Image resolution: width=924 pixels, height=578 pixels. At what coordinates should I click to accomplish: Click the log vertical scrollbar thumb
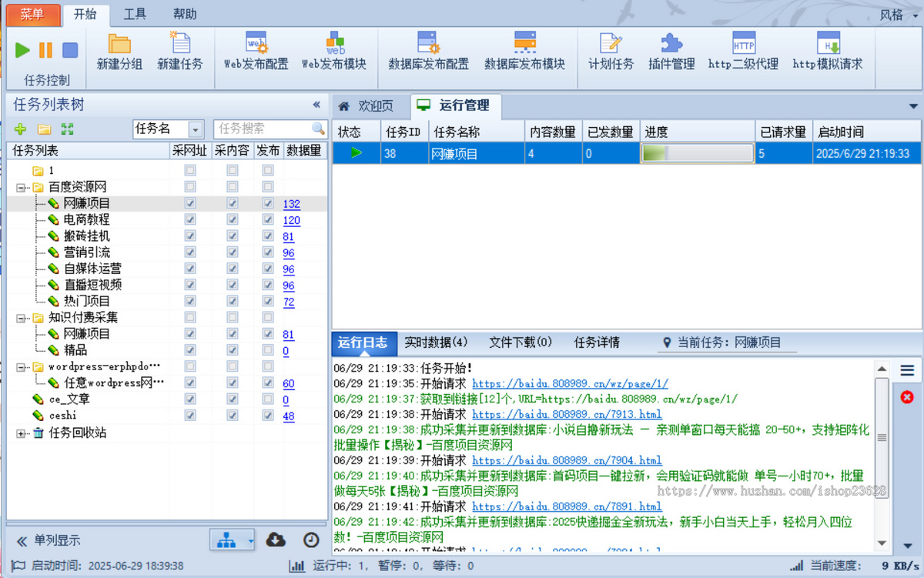click(882, 437)
